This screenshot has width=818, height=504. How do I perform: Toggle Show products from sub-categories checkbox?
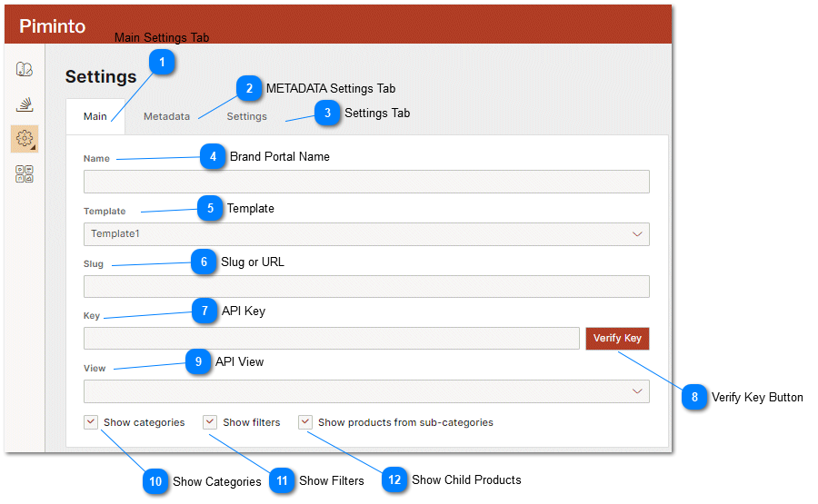pyautogui.click(x=305, y=422)
